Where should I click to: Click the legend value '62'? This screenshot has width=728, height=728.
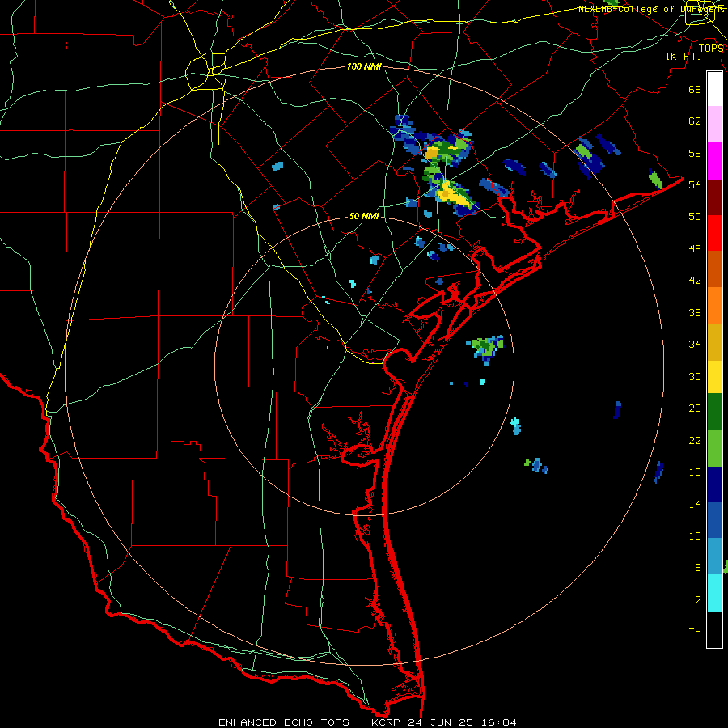[x=695, y=121]
